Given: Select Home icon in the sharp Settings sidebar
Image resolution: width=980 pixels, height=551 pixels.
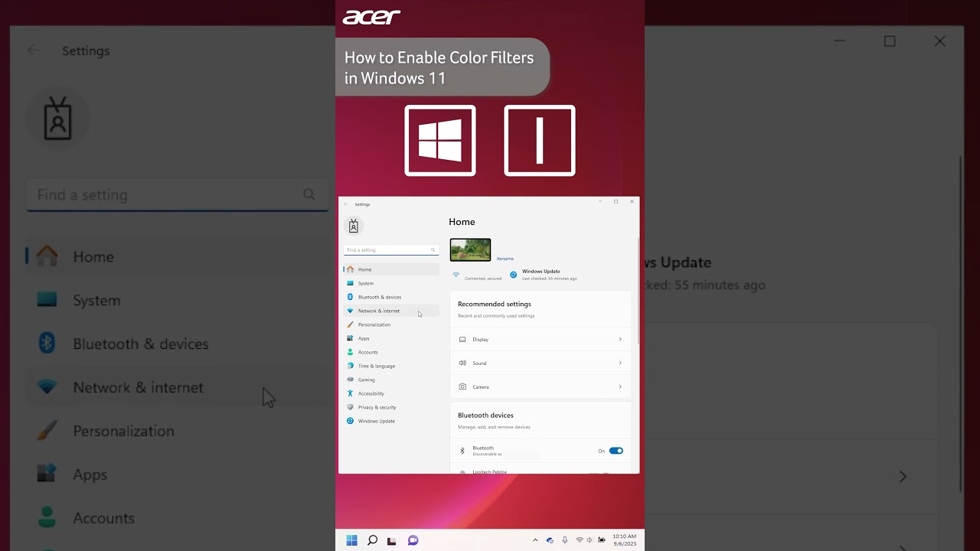Looking at the screenshot, I should click(350, 269).
